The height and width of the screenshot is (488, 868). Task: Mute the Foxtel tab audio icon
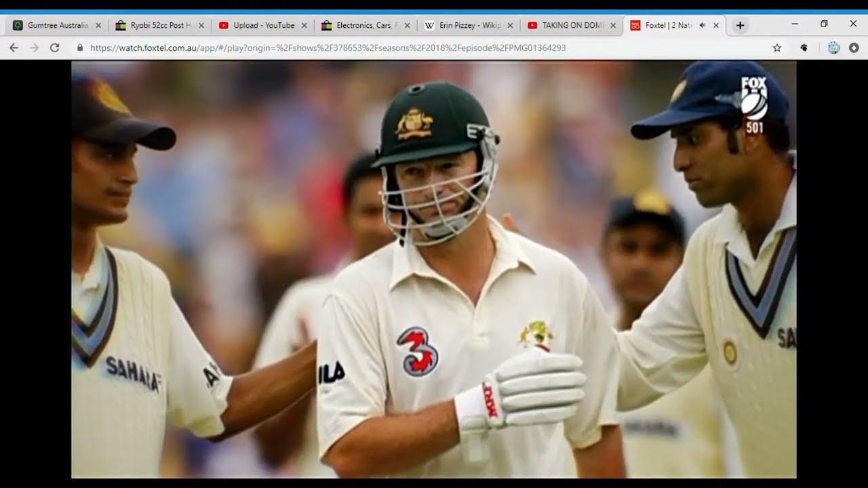703,25
